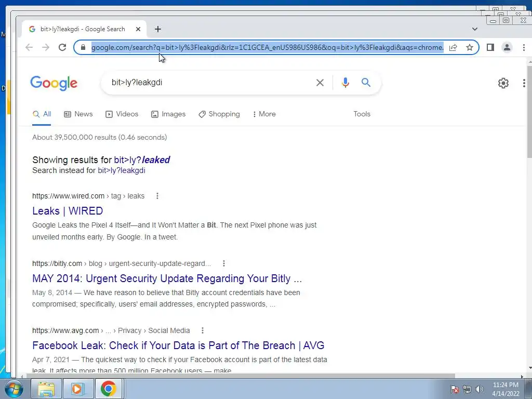Open Chrome three-dot menu
The height and width of the screenshot is (399, 532).
[524, 47]
